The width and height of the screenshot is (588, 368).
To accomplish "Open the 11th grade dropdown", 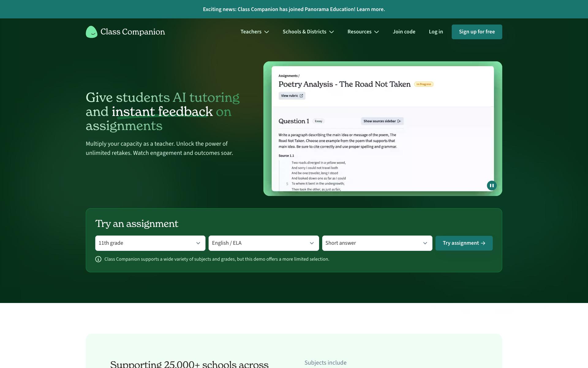I will tap(150, 243).
